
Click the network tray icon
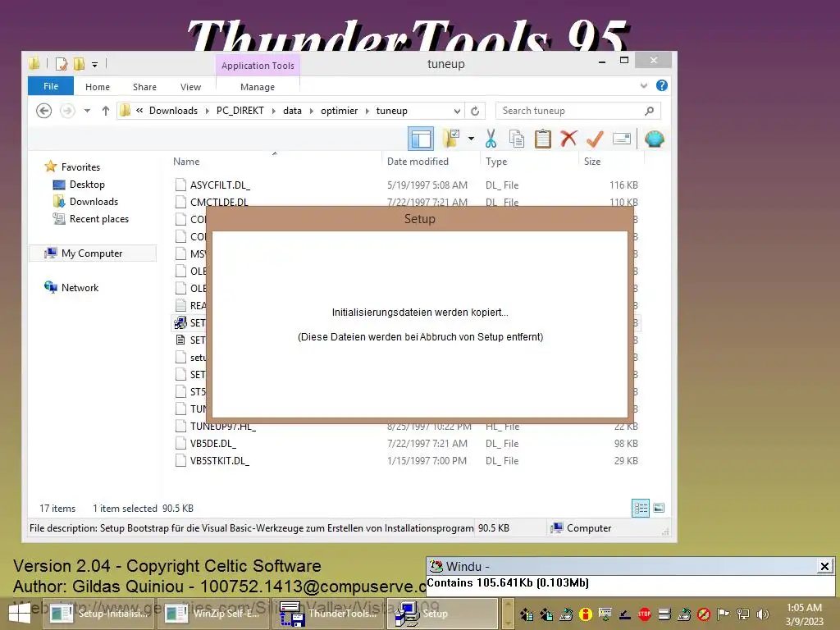[743, 614]
